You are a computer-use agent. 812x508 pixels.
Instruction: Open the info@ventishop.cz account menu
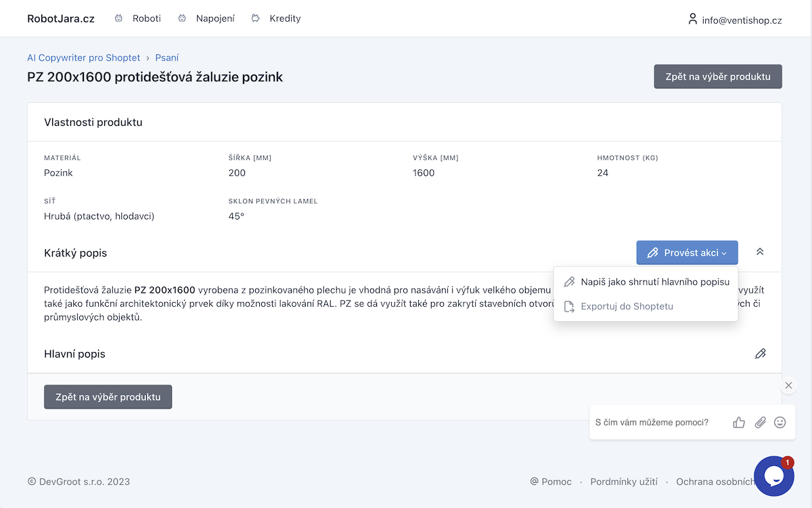tap(735, 20)
